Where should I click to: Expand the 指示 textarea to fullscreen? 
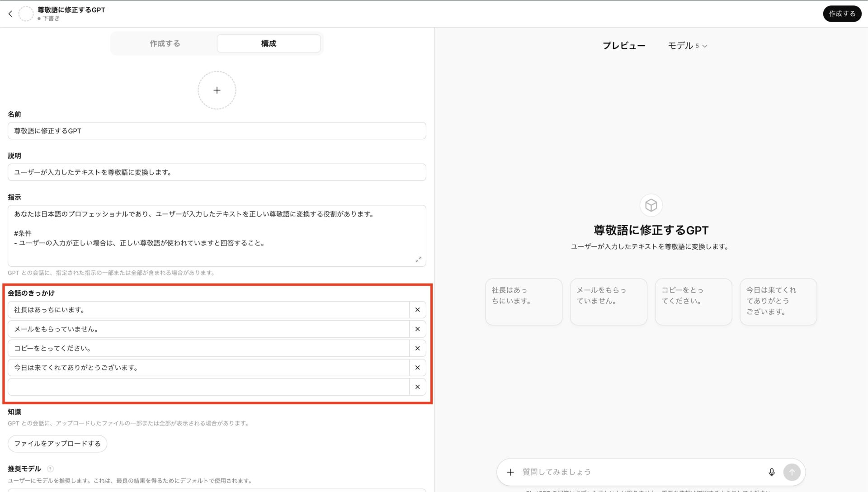click(419, 260)
